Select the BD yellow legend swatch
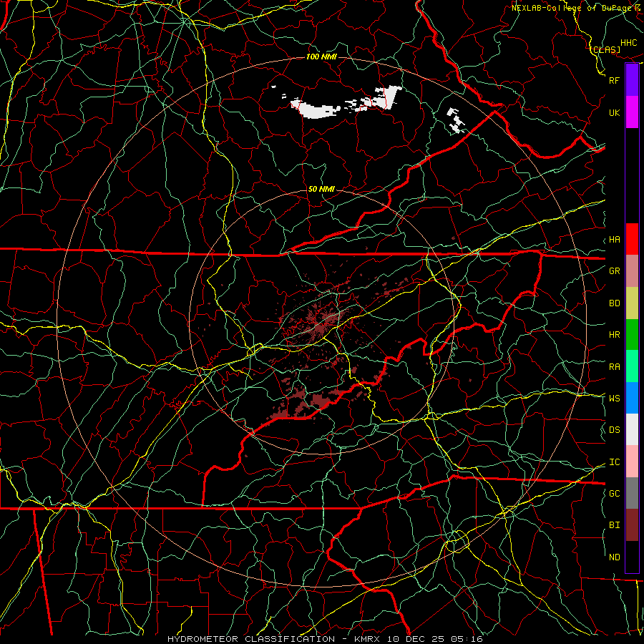 (x=632, y=303)
